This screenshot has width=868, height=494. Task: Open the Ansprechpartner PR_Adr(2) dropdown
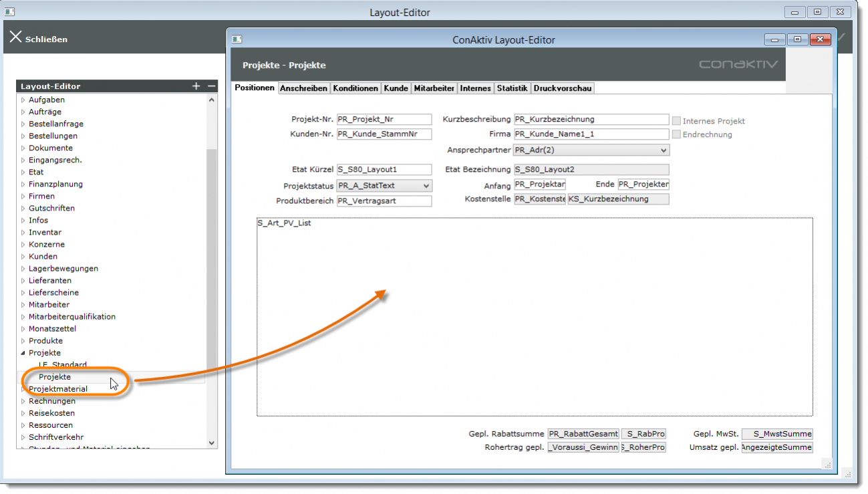click(663, 150)
